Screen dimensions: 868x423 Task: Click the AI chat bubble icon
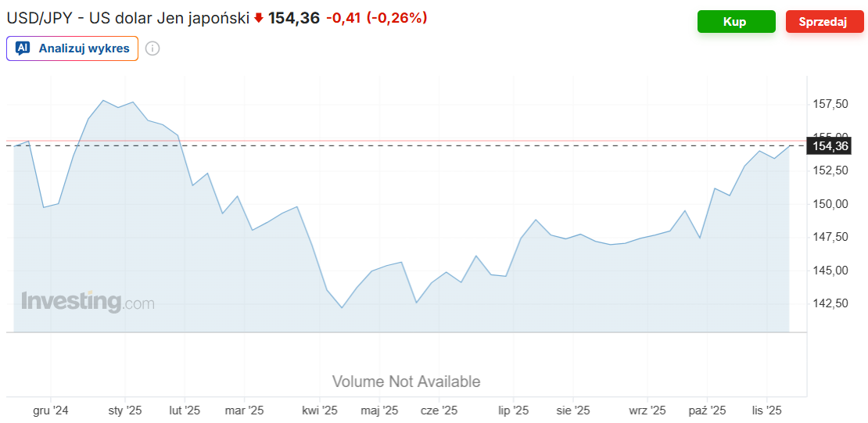click(x=23, y=48)
